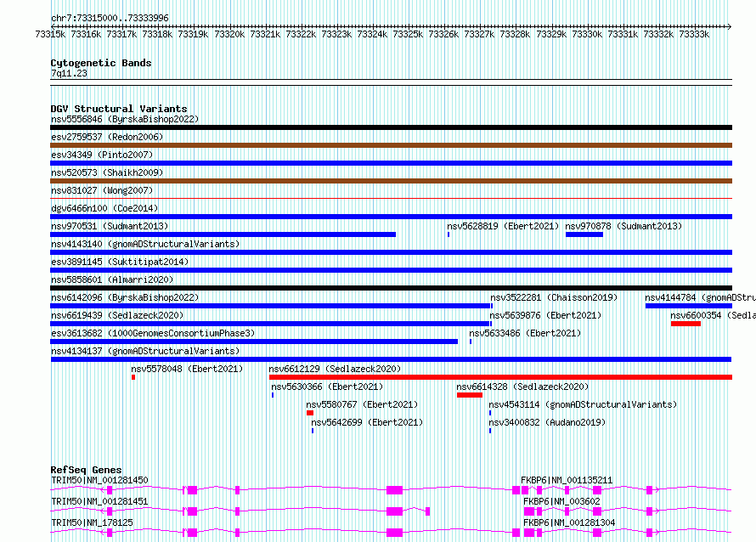This screenshot has height=542, width=756.
Task: Click nsv6142096 (ByrskaBishop2022) label
Action: [125, 297]
